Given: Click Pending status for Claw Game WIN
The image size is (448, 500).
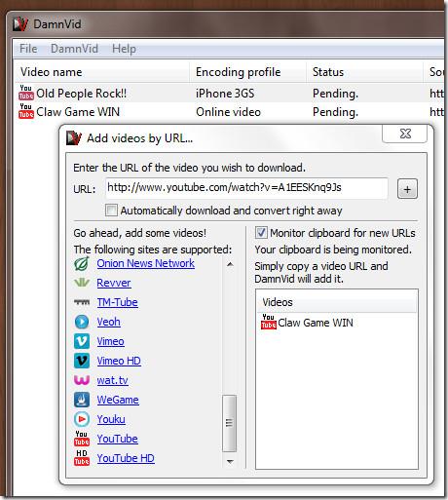Looking at the screenshot, I should tap(335, 112).
